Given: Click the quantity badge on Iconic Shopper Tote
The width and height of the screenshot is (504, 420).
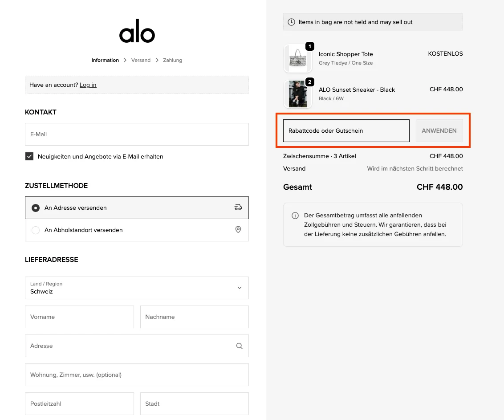Looking at the screenshot, I should point(310,46).
